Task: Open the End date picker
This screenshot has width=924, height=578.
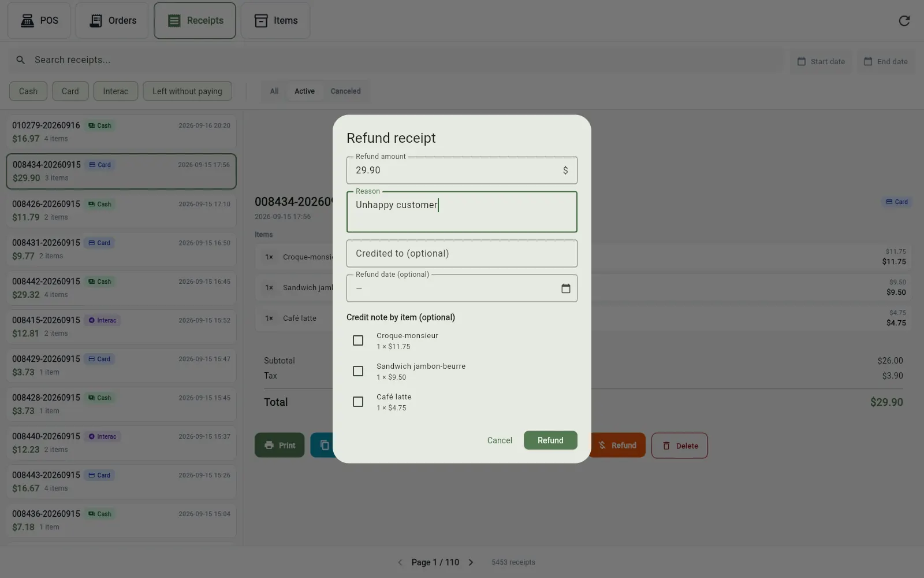Action: point(885,62)
